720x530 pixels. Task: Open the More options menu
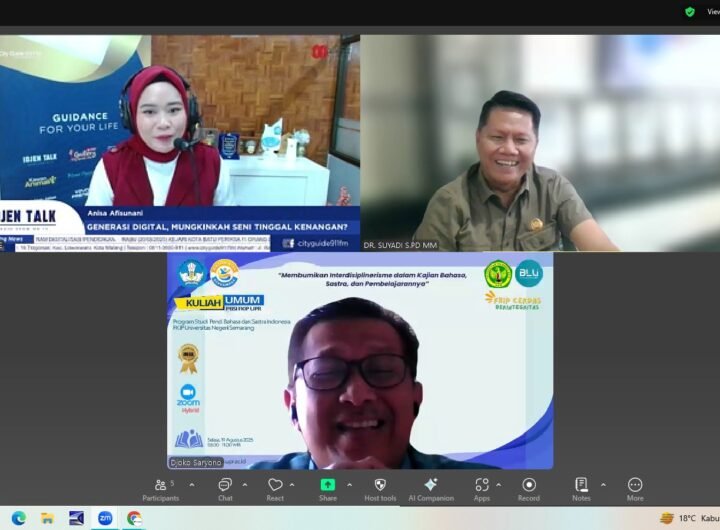tap(635, 490)
